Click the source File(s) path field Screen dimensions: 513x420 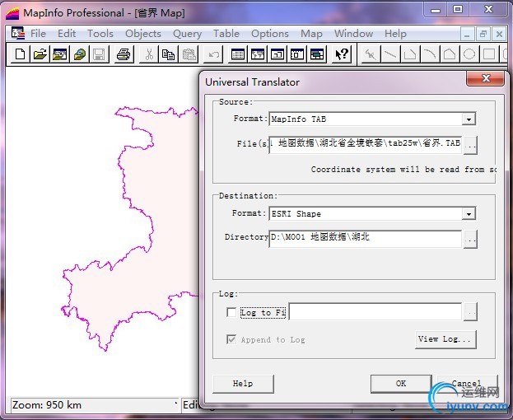pos(365,145)
